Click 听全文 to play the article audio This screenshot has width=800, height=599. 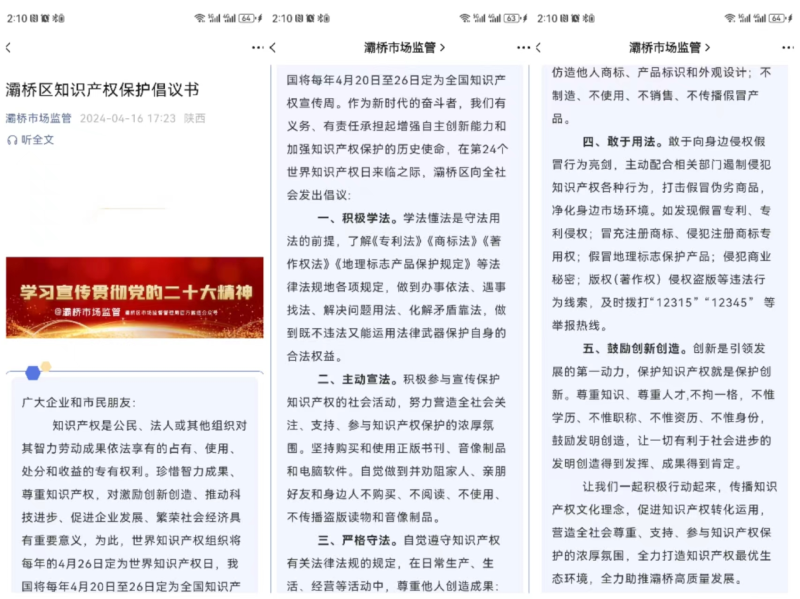38,140
